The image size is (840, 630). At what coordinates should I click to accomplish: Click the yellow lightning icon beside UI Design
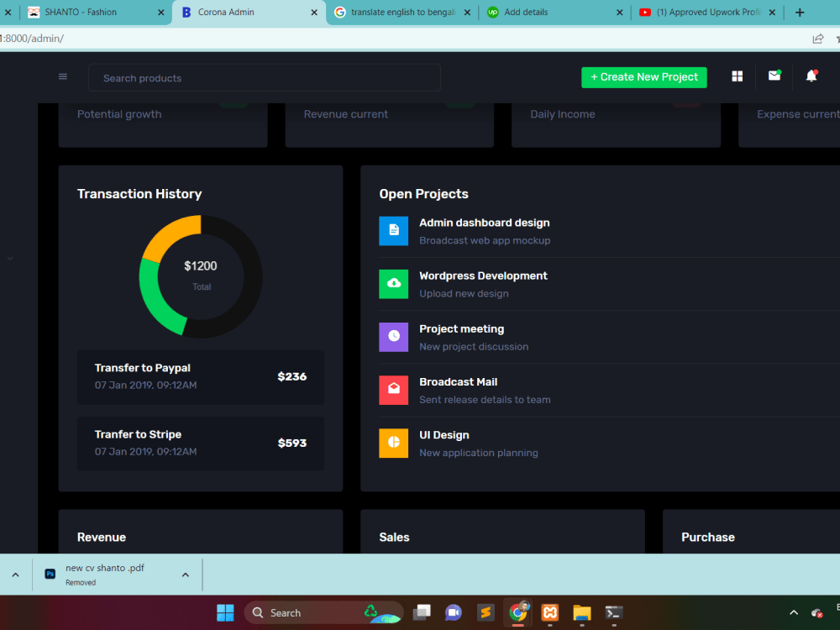394,443
